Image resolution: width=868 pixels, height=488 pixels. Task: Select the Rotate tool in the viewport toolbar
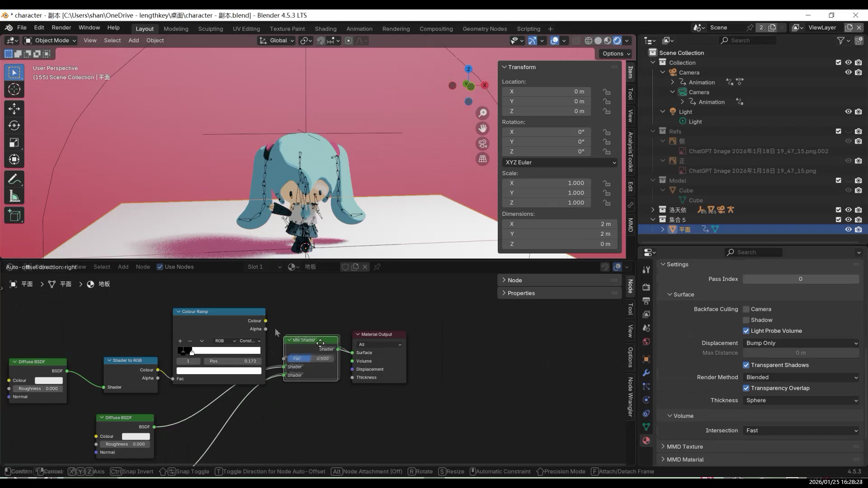coord(14,126)
